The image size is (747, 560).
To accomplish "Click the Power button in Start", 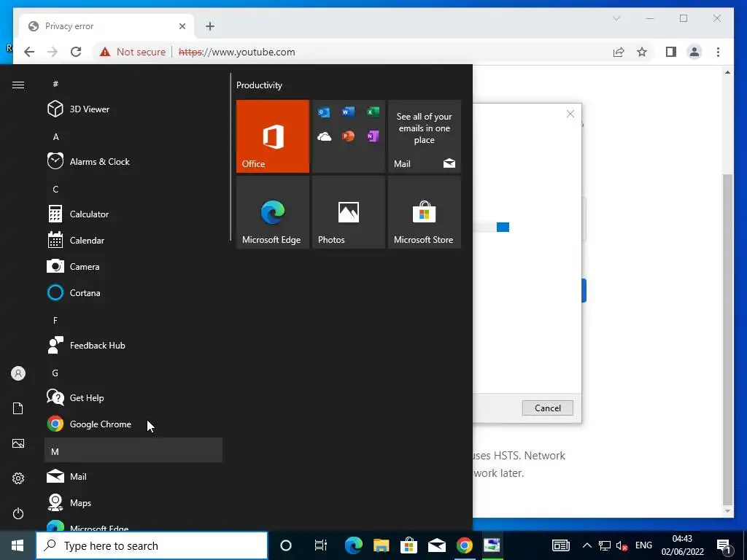I will (x=18, y=513).
